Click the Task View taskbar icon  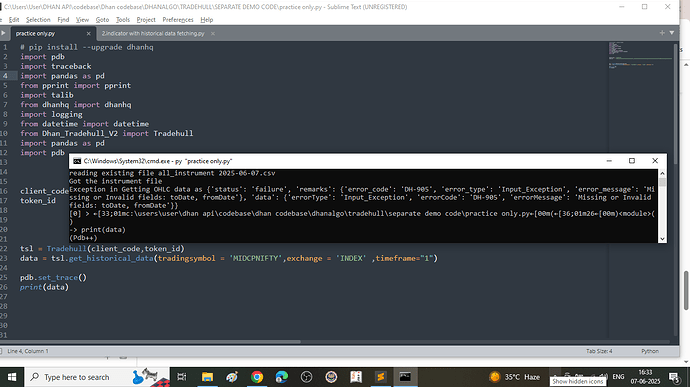click(182, 377)
